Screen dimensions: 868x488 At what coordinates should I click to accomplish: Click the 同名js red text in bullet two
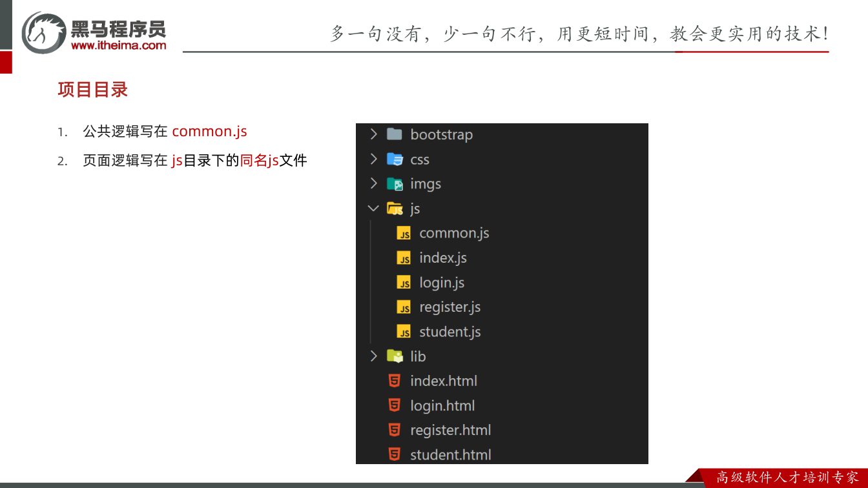pos(260,160)
